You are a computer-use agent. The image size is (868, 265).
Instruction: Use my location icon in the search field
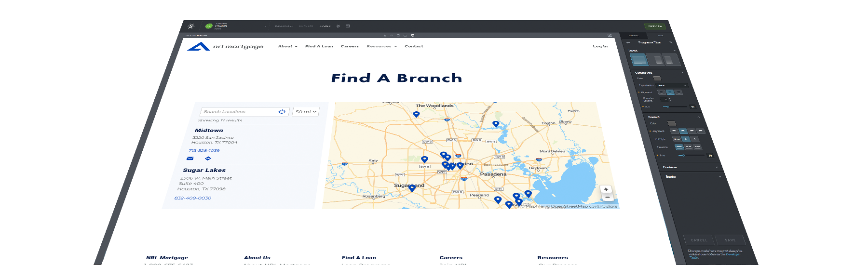282,112
